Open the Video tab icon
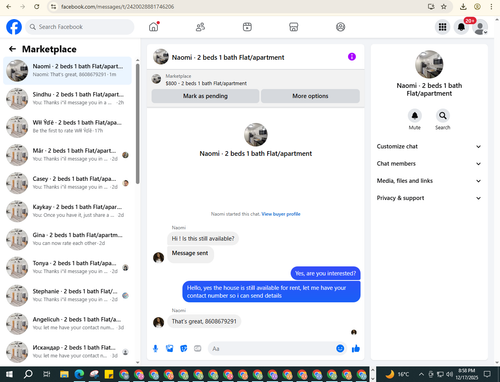The image size is (500, 382). [x=247, y=27]
